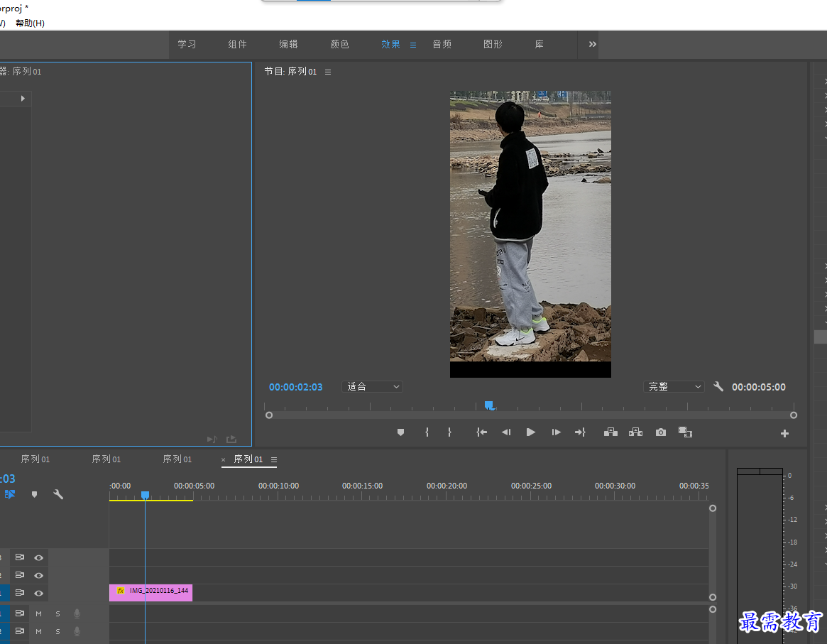Viewport: 827px width, 644px height.
Task: Expand the arrow in left source panel
Action: pyautogui.click(x=23, y=99)
